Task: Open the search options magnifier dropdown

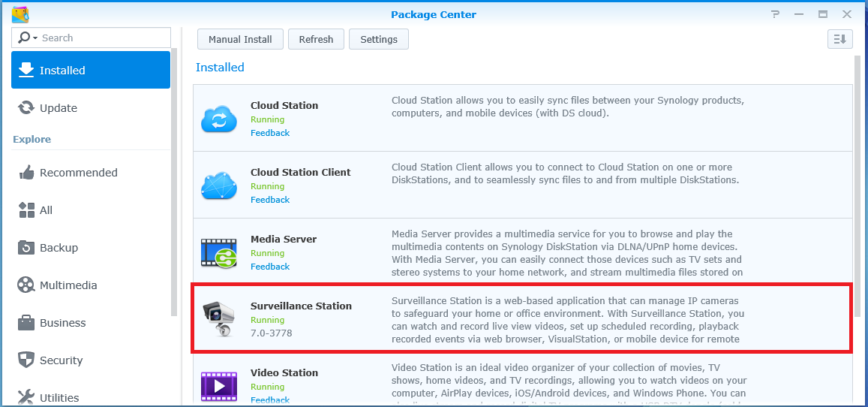Action: point(27,38)
